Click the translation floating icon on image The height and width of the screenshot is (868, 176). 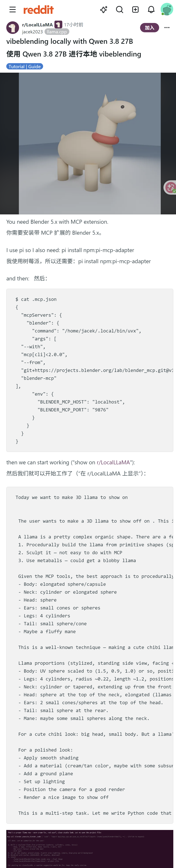[170, 187]
